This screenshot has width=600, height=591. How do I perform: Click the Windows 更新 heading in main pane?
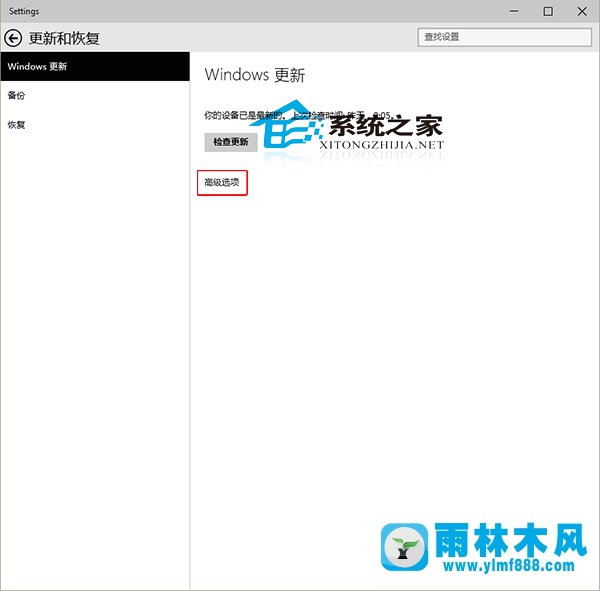pos(255,75)
